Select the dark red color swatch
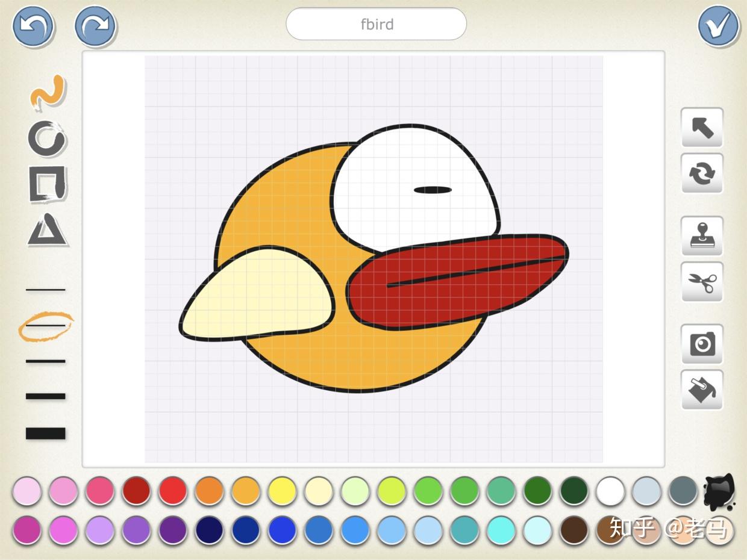This screenshot has width=747, height=560. coord(136,492)
